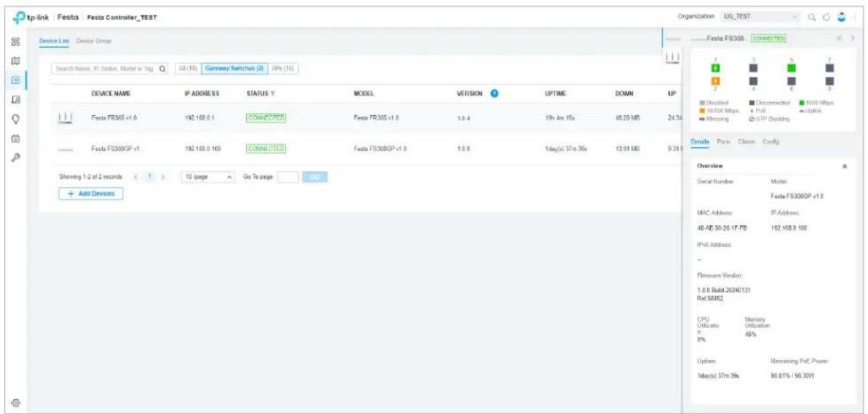Click the UPTIME column header
The height and width of the screenshot is (414, 868).
click(556, 94)
